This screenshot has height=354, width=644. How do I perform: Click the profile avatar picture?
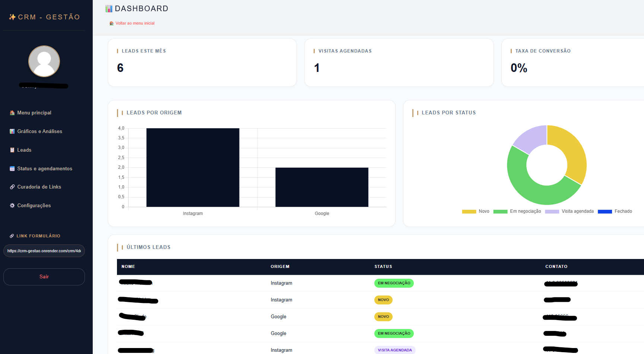[44, 61]
